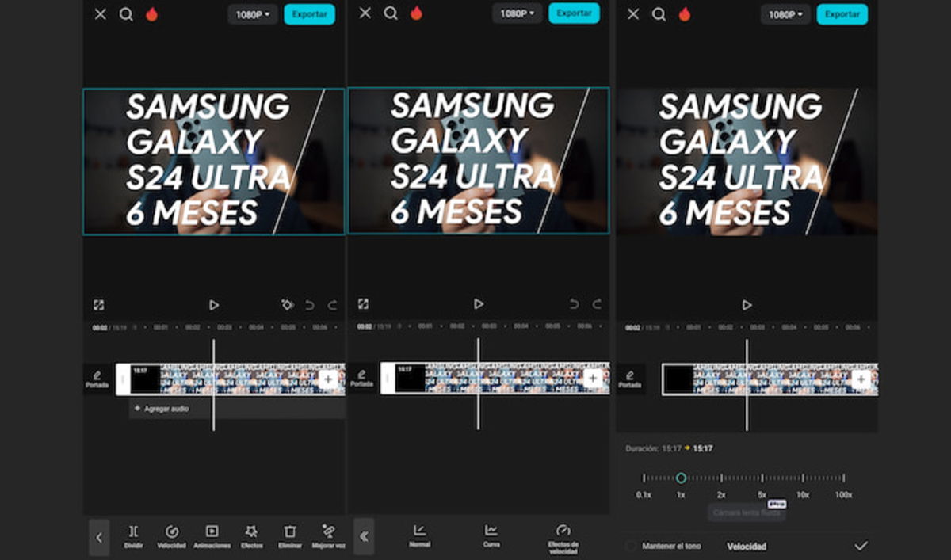Set playback speed using the velocity slider
This screenshot has width=951, height=560.
(682, 478)
